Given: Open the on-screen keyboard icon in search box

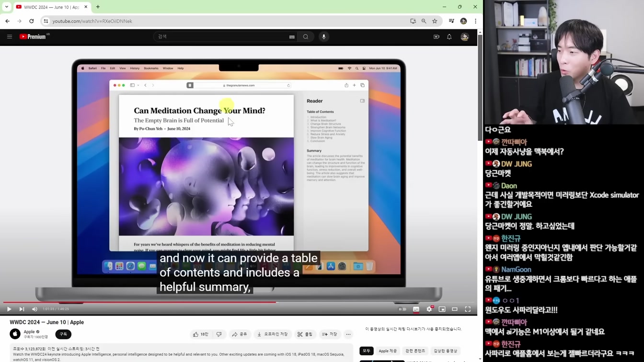Looking at the screenshot, I should (x=292, y=37).
